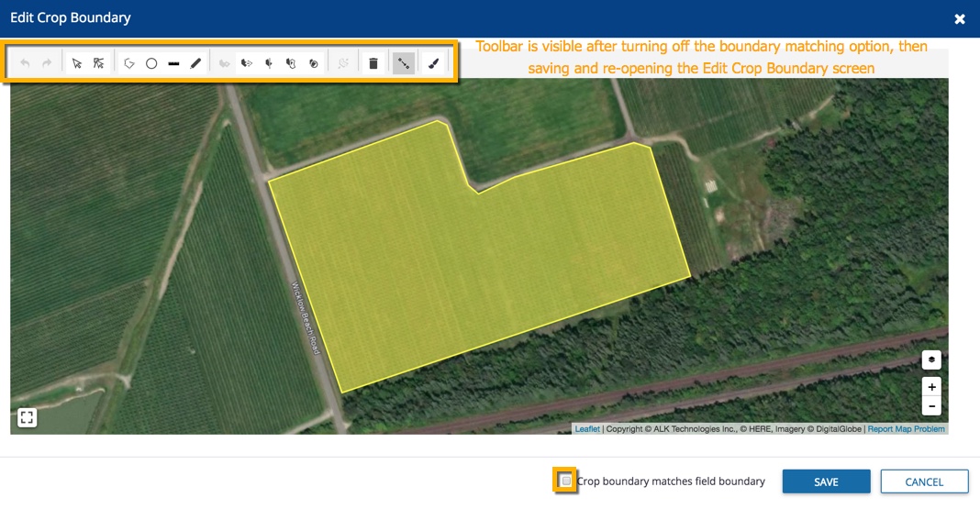Pick the draw circle tool
Viewport: 980px width, 509px height.
click(151, 63)
